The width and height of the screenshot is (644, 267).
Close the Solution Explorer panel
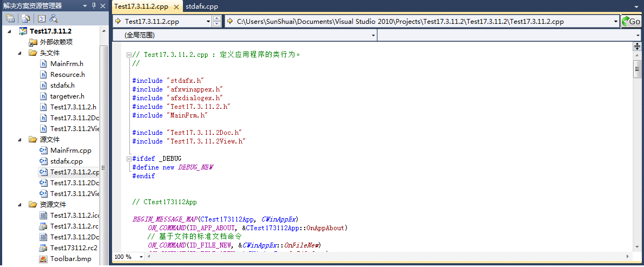103,6
